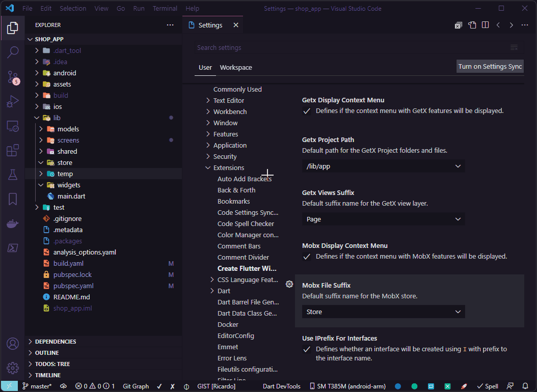This screenshot has width=537, height=392.
Task: Select Docker extension settings entry
Action: point(228,325)
